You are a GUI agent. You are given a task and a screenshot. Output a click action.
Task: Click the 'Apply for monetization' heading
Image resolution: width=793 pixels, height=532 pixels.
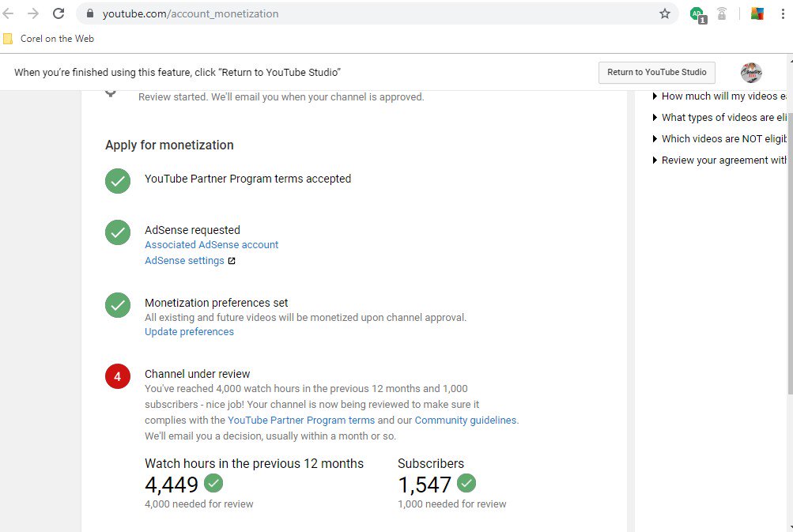pos(169,145)
